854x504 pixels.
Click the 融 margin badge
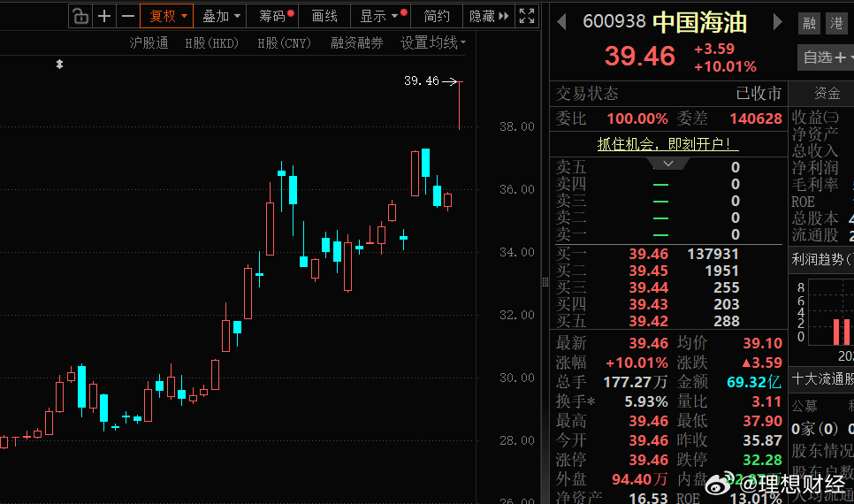pyautogui.click(x=809, y=23)
